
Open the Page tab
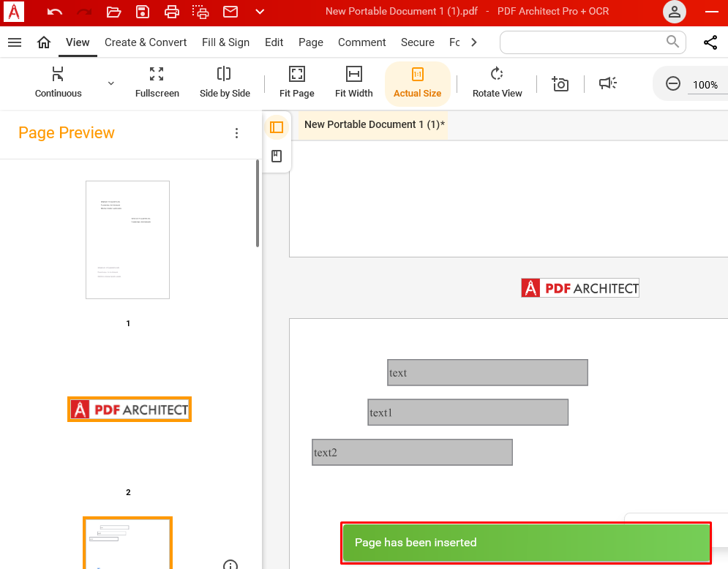click(x=311, y=42)
